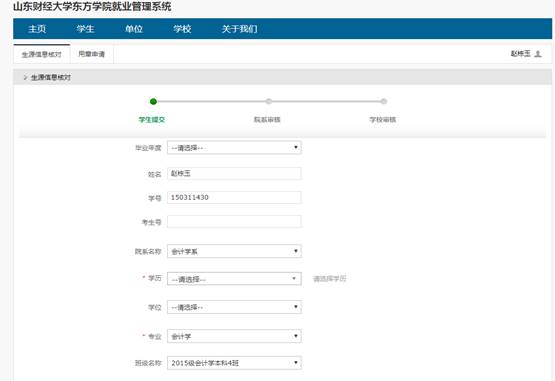Expand the required 学历 dropdown
The height and width of the screenshot is (381, 555).
click(x=234, y=279)
